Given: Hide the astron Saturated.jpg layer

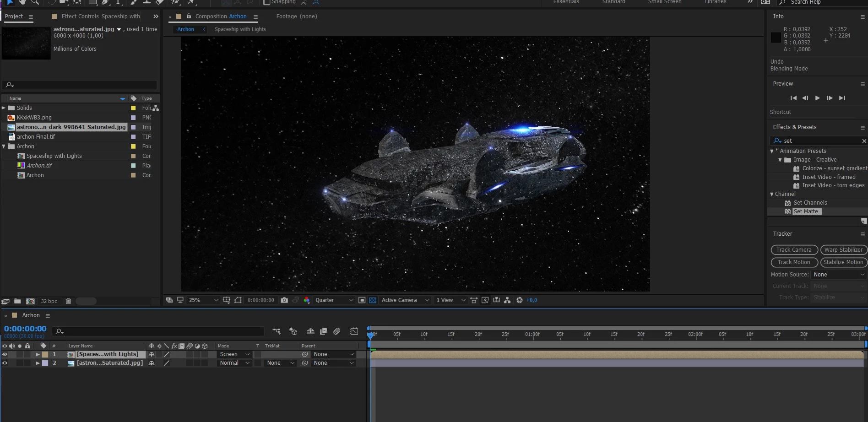Looking at the screenshot, I should point(5,363).
